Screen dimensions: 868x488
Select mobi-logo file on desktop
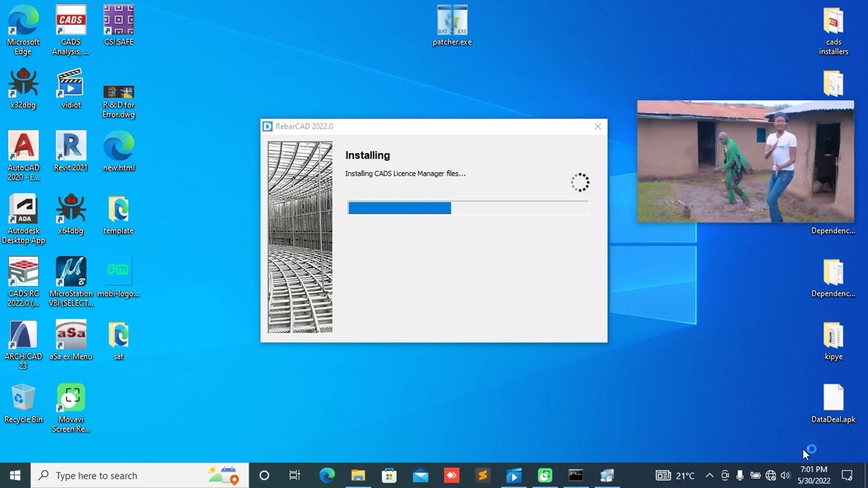119,277
